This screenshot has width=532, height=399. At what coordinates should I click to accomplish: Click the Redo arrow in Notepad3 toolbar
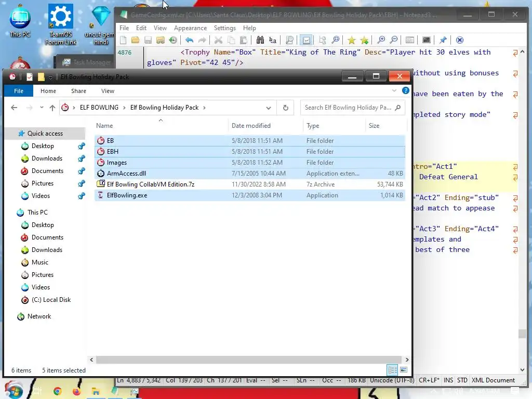tap(202, 40)
